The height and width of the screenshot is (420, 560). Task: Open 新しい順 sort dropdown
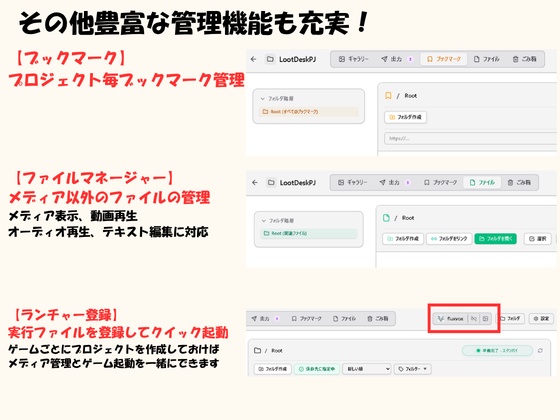pyautogui.click(x=366, y=369)
